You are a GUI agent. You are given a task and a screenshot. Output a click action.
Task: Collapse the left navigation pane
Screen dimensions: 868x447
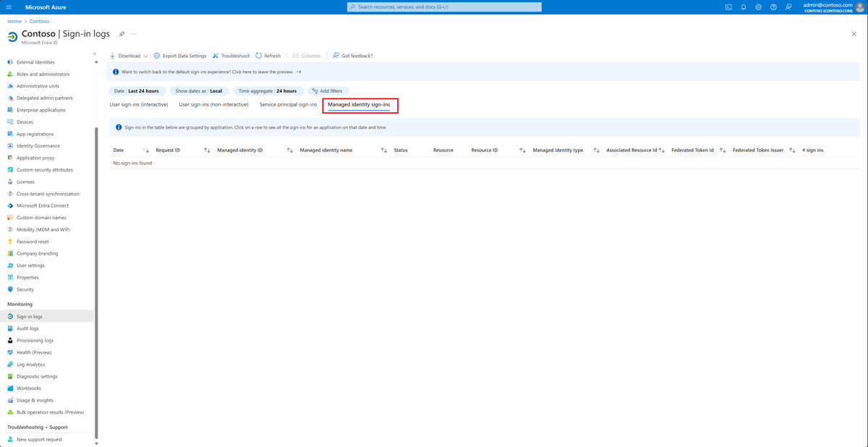click(95, 54)
